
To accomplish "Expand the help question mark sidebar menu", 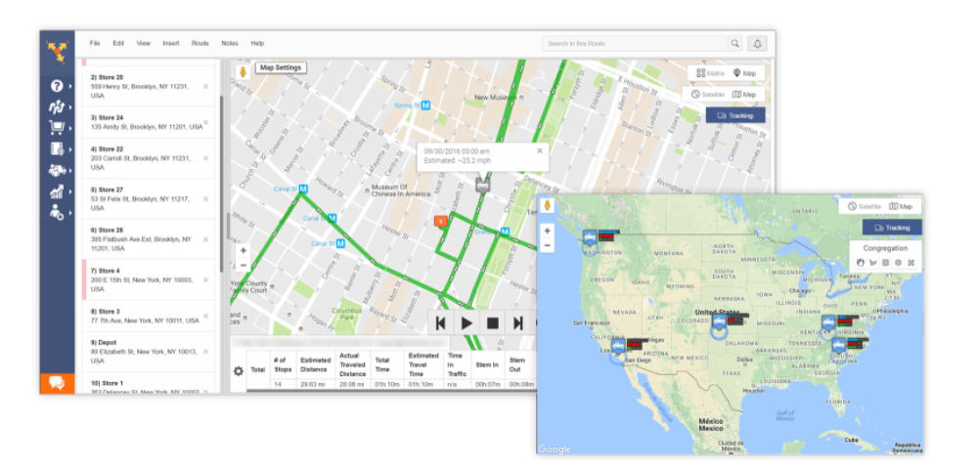I will point(57,86).
